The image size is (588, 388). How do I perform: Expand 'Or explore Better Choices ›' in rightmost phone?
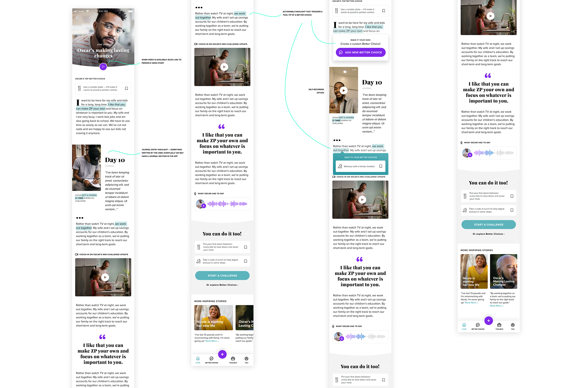(x=488, y=234)
